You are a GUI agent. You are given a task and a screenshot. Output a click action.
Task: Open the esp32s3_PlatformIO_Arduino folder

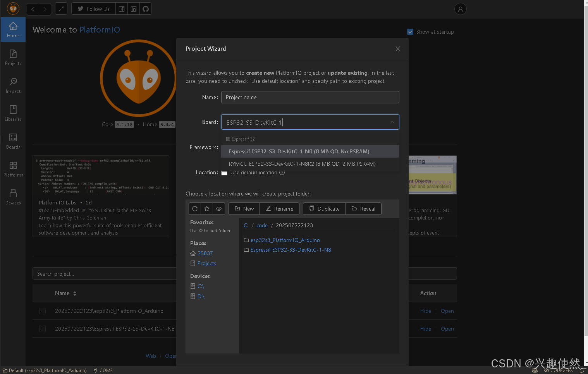point(285,240)
